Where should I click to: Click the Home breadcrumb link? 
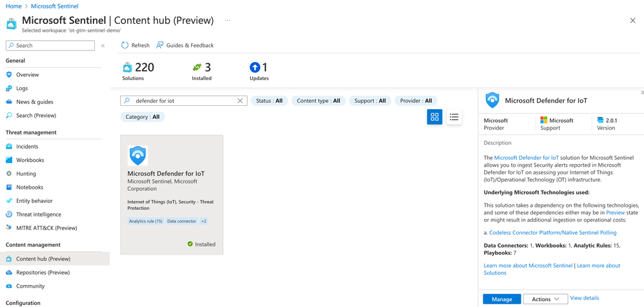coord(14,6)
